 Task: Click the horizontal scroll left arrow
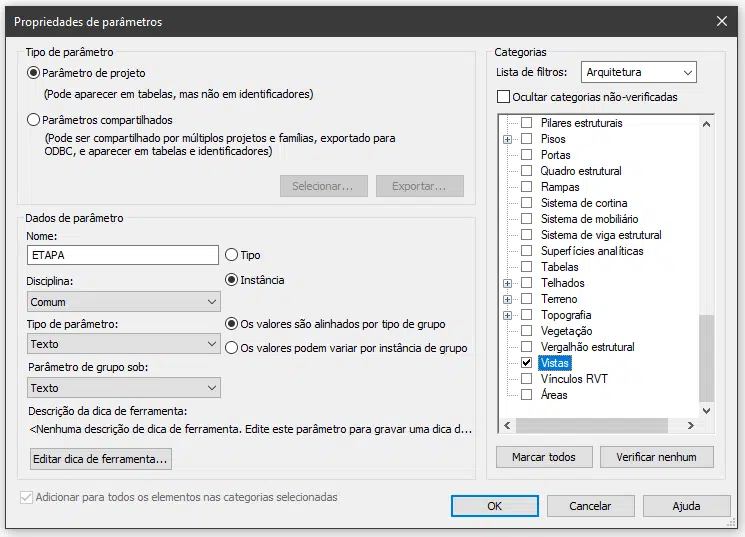507,425
